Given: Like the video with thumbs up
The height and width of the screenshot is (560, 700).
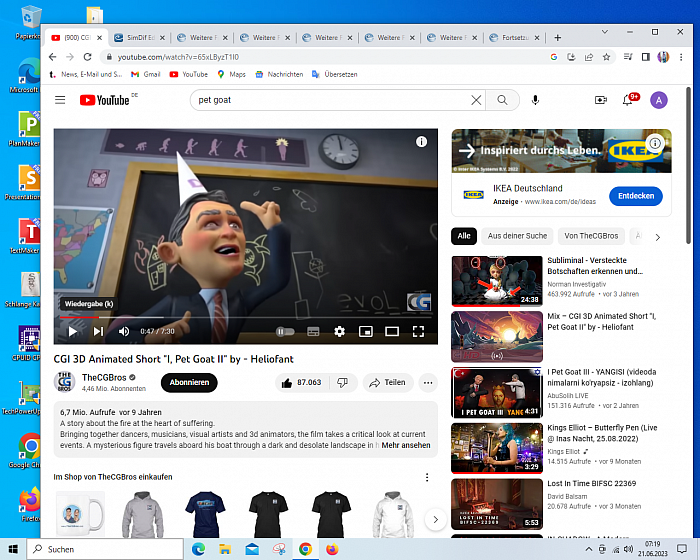Looking at the screenshot, I should [301, 383].
